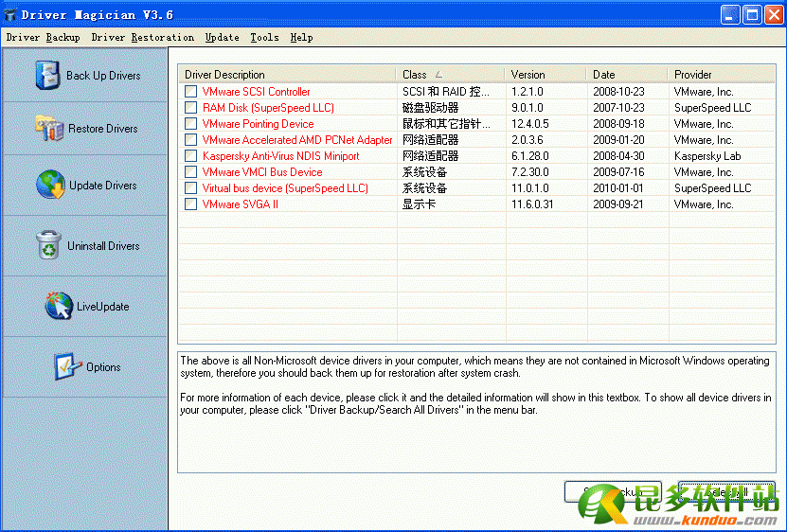Click version 6.1.28.0 cell

(x=530, y=155)
